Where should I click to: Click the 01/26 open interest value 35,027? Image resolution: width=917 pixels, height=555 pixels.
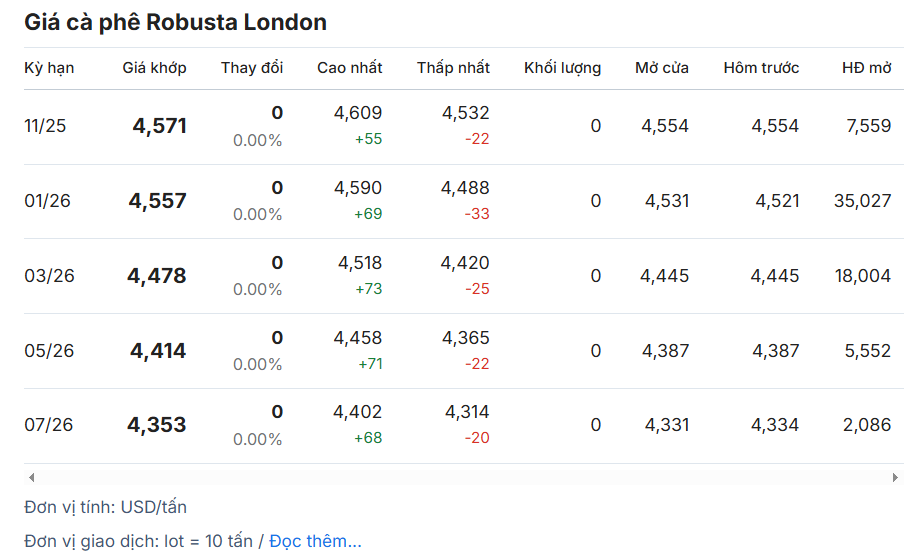(x=861, y=201)
